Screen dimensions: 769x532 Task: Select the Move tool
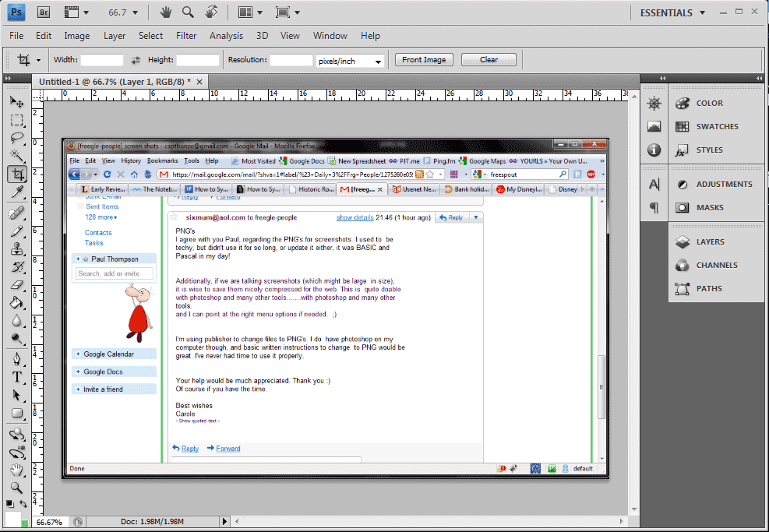coord(16,103)
